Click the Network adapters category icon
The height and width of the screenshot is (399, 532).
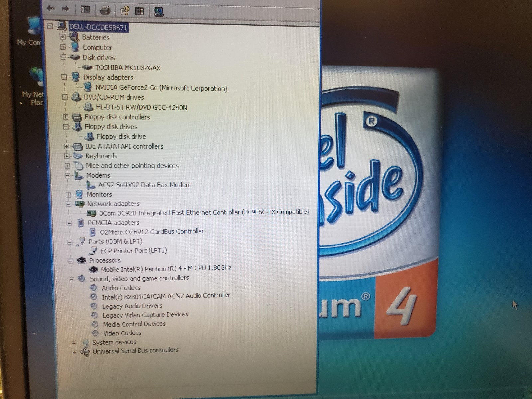pyautogui.click(x=80, y=204)
